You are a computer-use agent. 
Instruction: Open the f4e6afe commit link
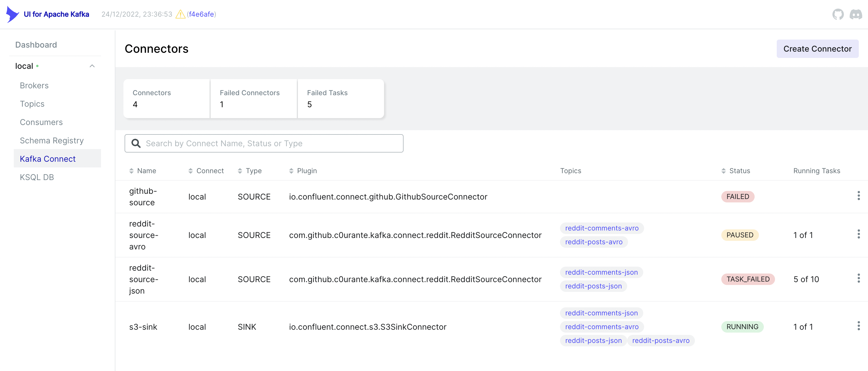tap(201, 14)
